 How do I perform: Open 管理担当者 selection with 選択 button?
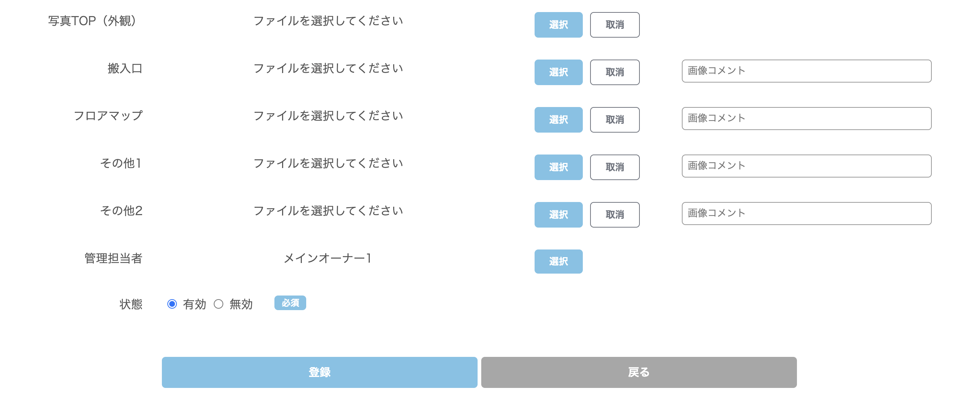tap(558, 262)
